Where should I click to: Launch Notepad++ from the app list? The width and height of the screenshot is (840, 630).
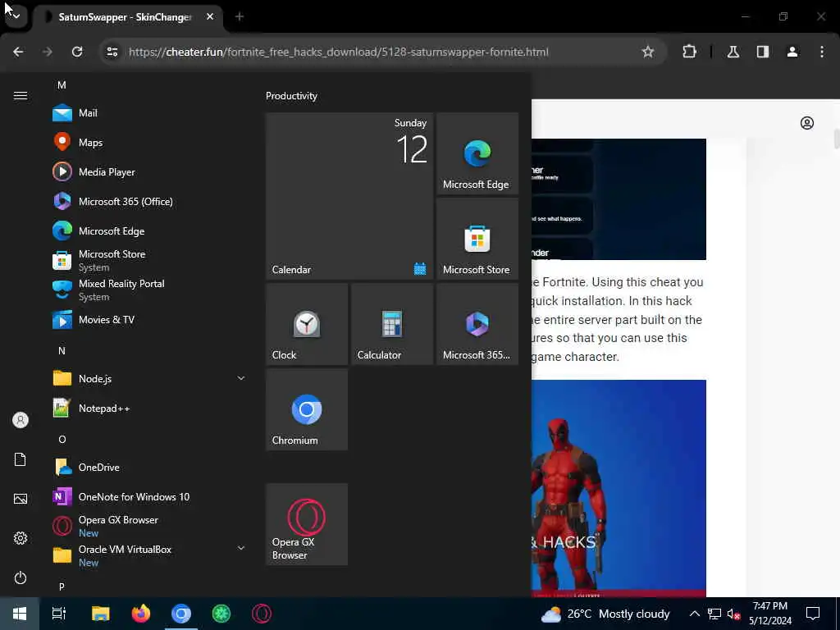(x=149, y=409)
